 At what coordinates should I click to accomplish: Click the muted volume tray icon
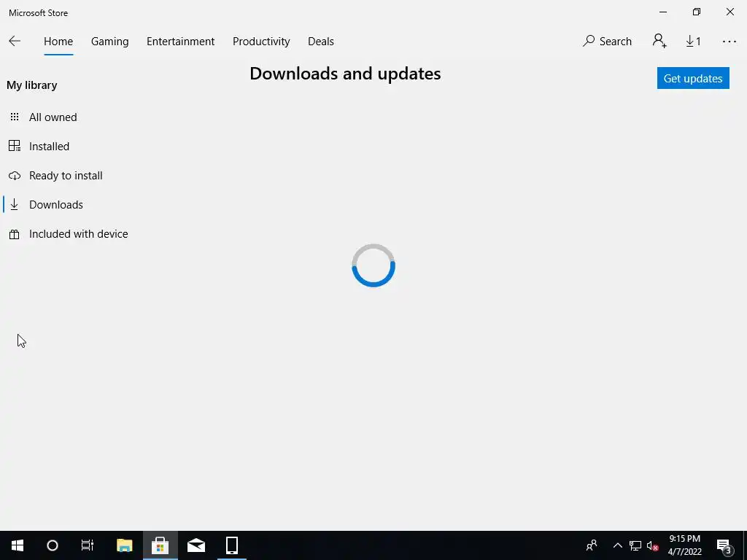click(x=653, y=545)
